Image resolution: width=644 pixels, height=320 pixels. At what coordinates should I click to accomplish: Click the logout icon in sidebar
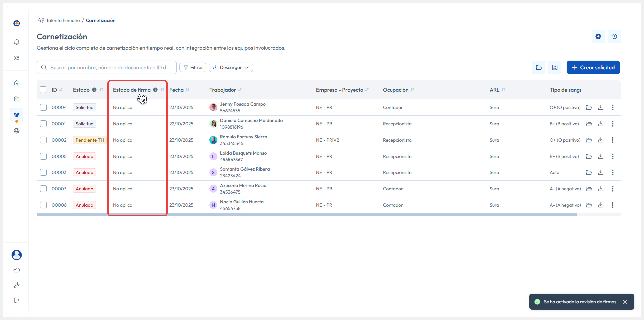pos(17,300)
